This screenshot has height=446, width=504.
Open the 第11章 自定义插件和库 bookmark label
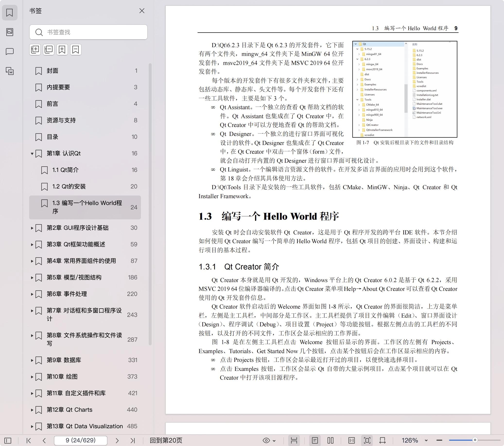76,393
